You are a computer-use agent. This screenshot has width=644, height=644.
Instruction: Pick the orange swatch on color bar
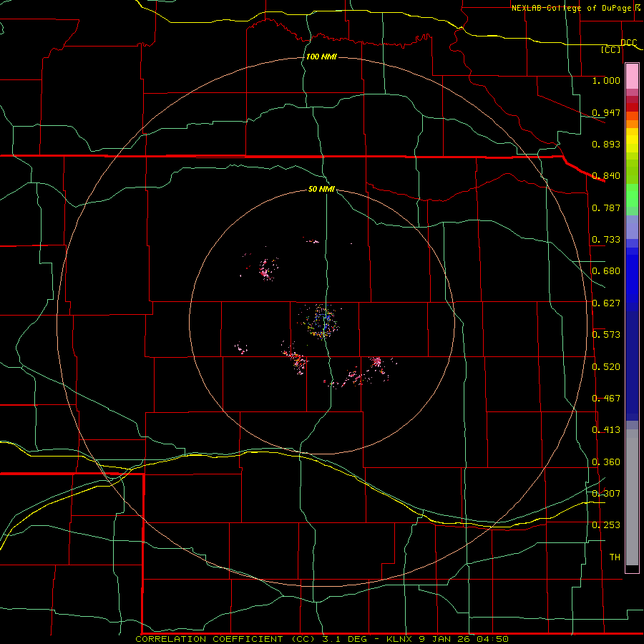(x=632, y=124)
